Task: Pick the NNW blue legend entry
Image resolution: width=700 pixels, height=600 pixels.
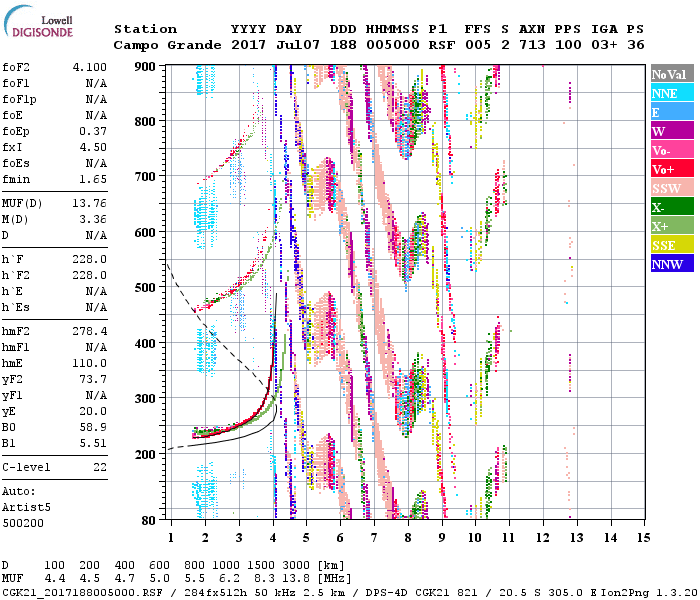Action: (671, 264)
